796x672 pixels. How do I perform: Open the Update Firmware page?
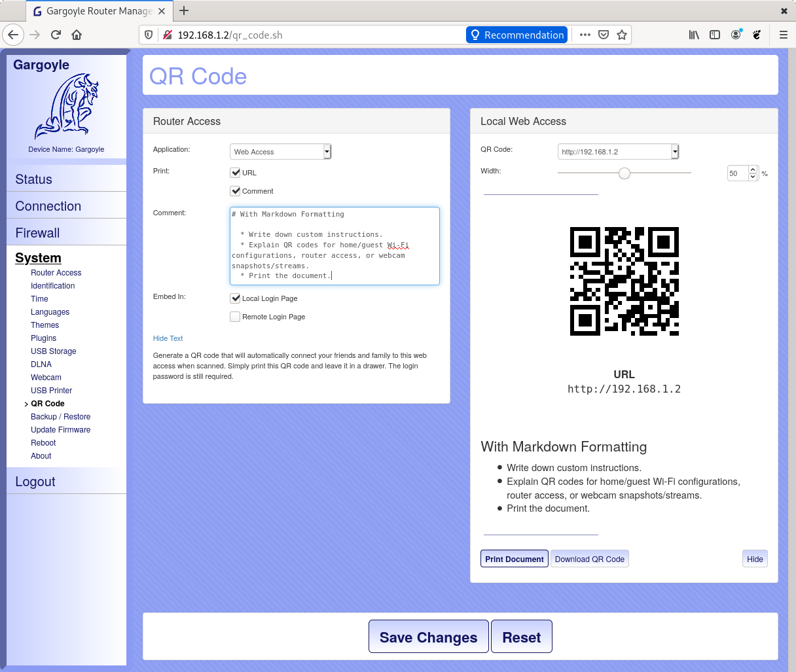(61, 430)
